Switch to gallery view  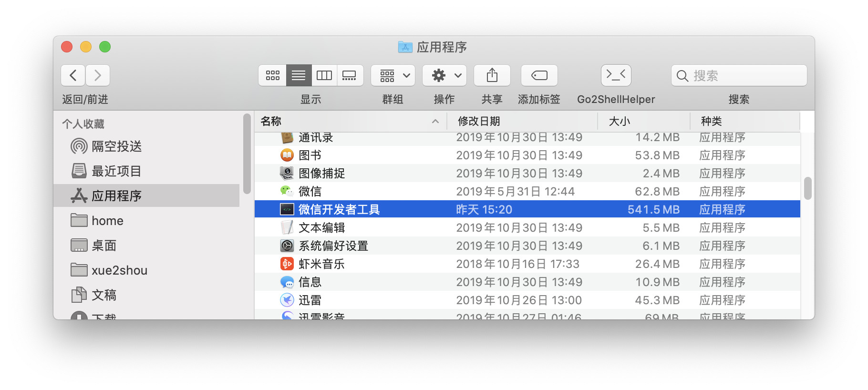[350, 75]
